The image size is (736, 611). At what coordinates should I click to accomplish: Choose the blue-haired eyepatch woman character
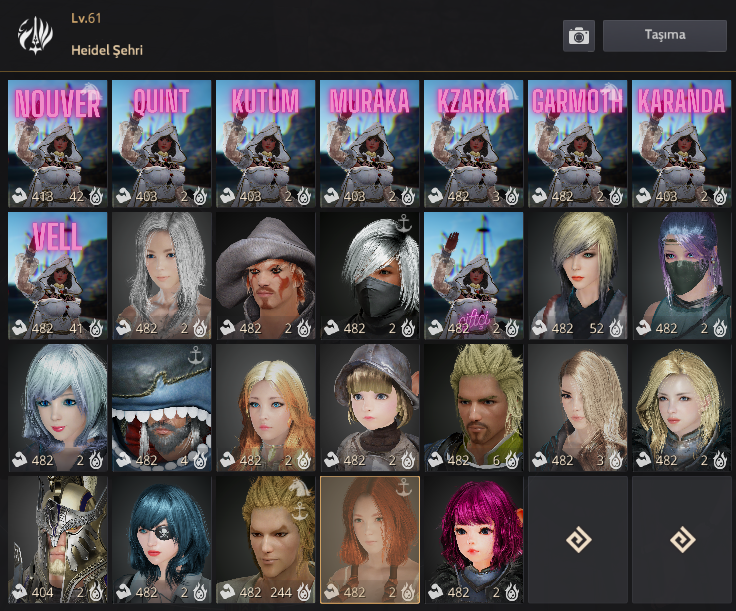click(x=161, y=540)
